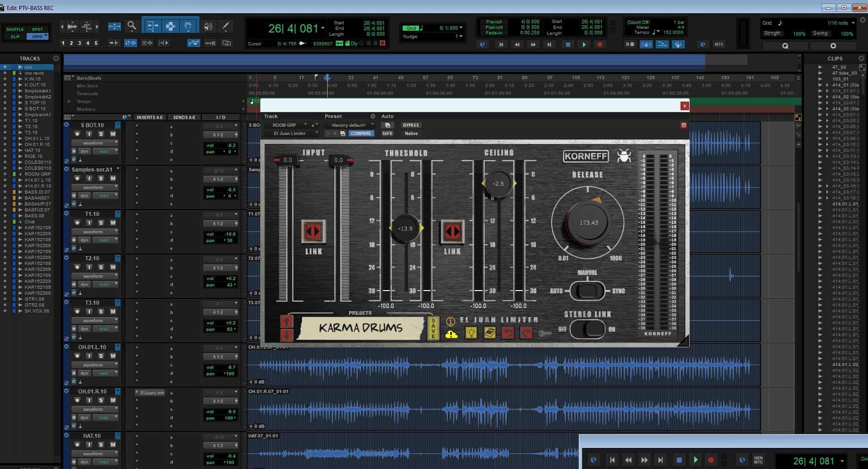
Task: Select the Zoomer magnifier tool
Action: [132, 26]
